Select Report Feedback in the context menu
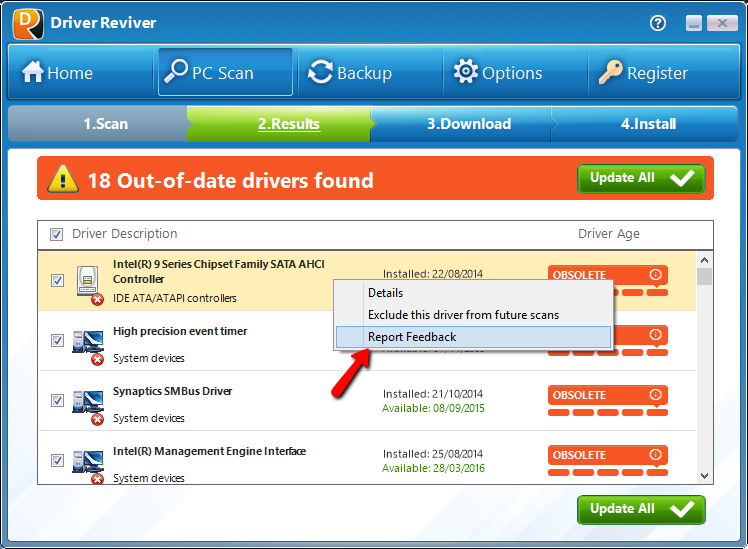The height and width of the screenshot is (549, 748). coord(473,337)
